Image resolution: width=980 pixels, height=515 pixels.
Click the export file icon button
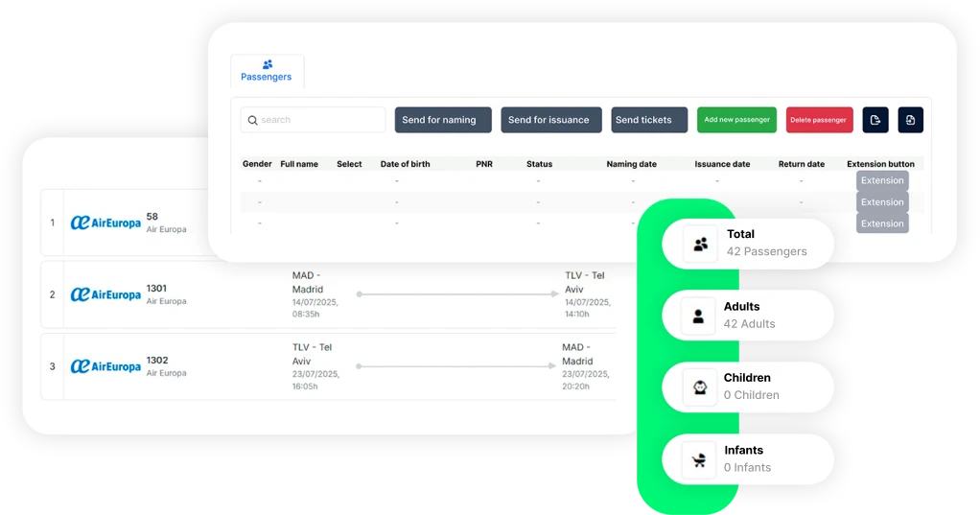875,120
